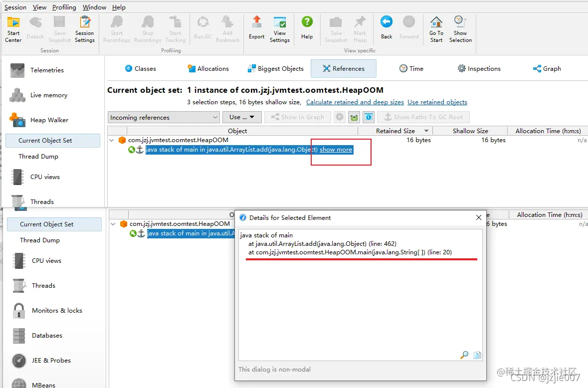Close the Details for Selected Element dialog
Viewport: 588px width, 388px height.
(478, 218)
